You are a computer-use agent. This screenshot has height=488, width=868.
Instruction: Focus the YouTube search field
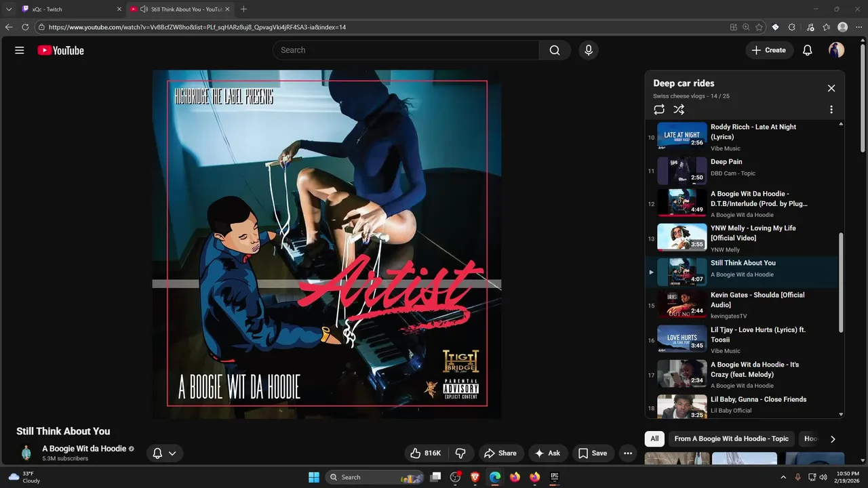pos(406,50)
